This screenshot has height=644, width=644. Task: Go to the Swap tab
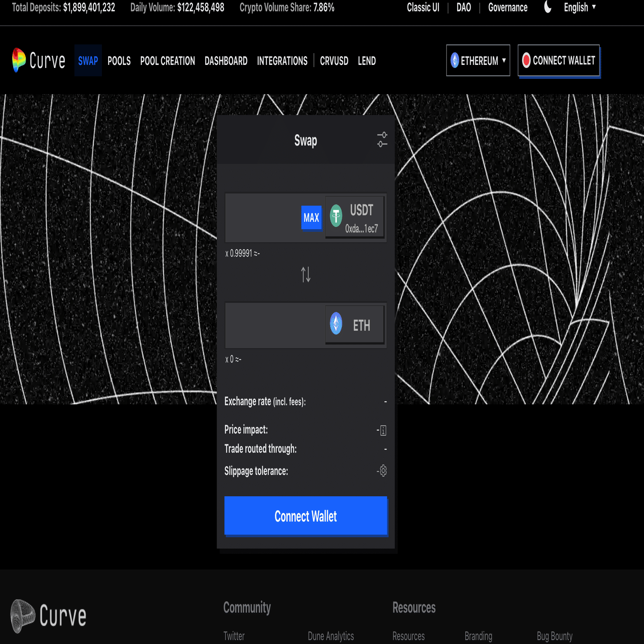88,61
